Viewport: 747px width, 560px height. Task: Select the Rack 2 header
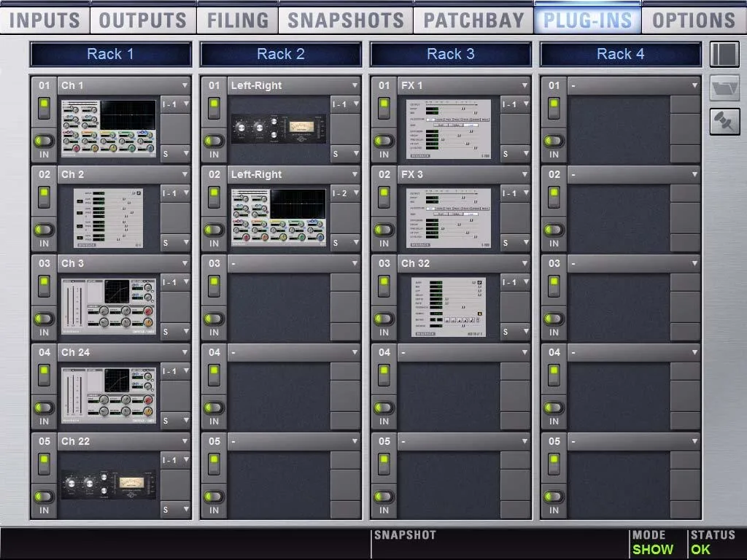click(281, 54)
